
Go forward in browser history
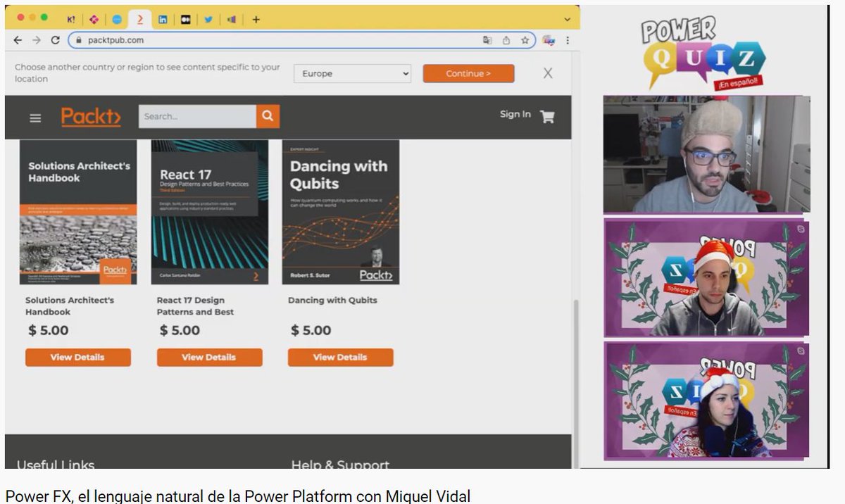pyautogui.click(x=37, y=40)
